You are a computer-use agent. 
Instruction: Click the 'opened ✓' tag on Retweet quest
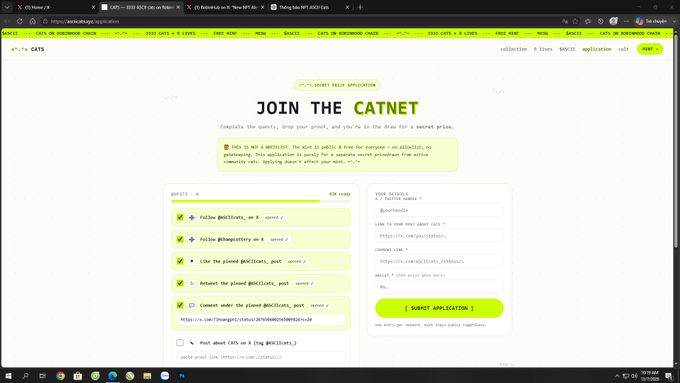[x=304, y=283]
